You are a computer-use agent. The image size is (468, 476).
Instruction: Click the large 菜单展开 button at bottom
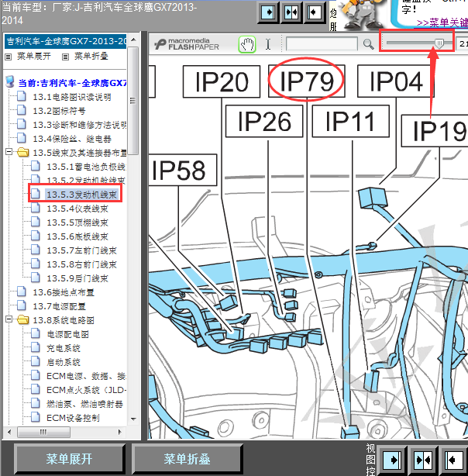(x=69, y=459)
